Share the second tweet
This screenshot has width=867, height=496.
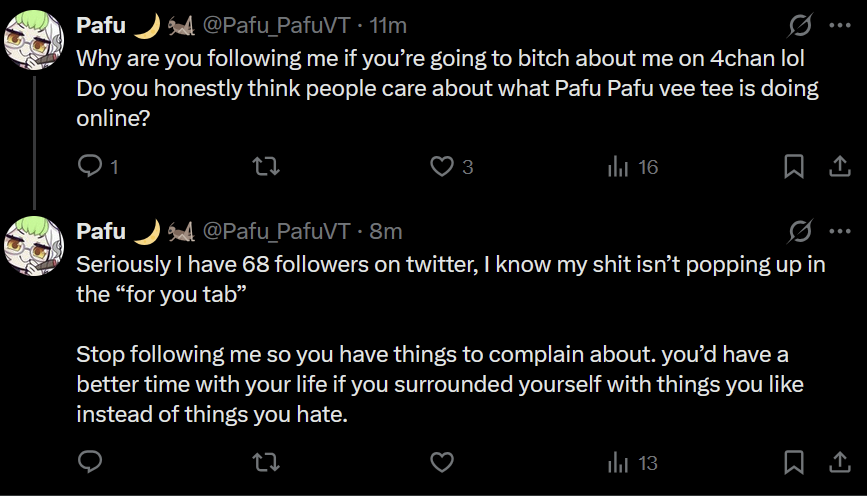click(x=836, y=462)
